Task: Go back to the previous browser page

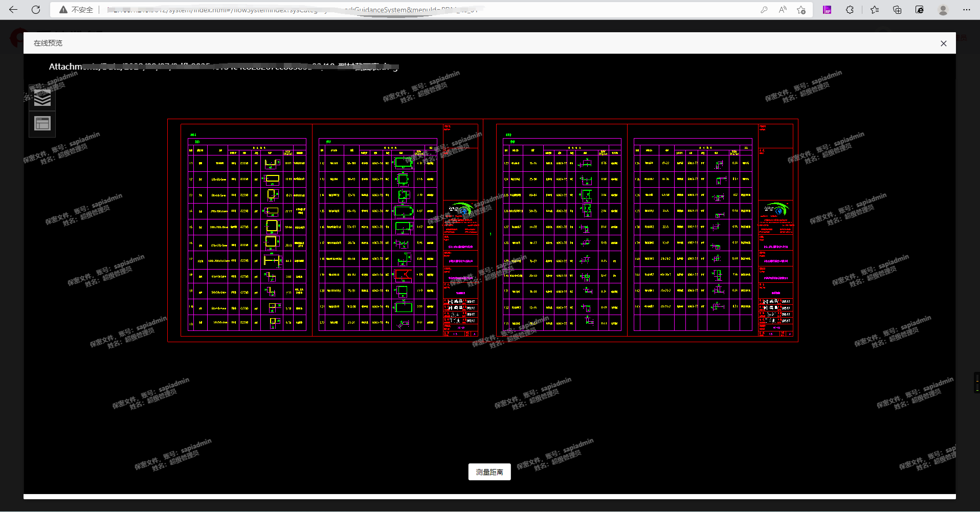Action: pyautogui.click(x=13, y=10)
